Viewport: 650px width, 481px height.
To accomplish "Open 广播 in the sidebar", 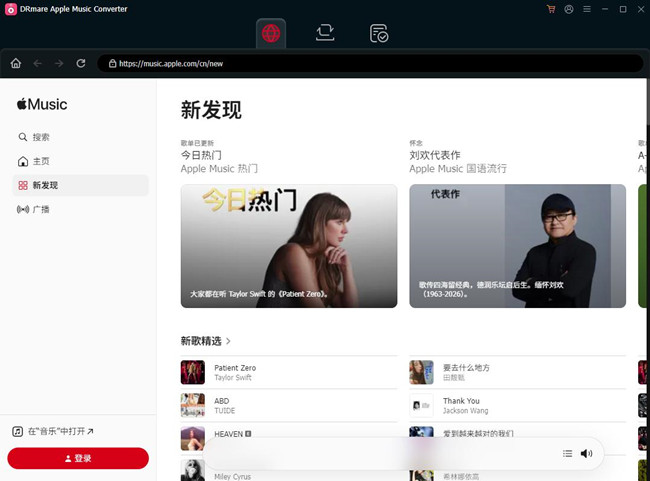I will [80, 209].
